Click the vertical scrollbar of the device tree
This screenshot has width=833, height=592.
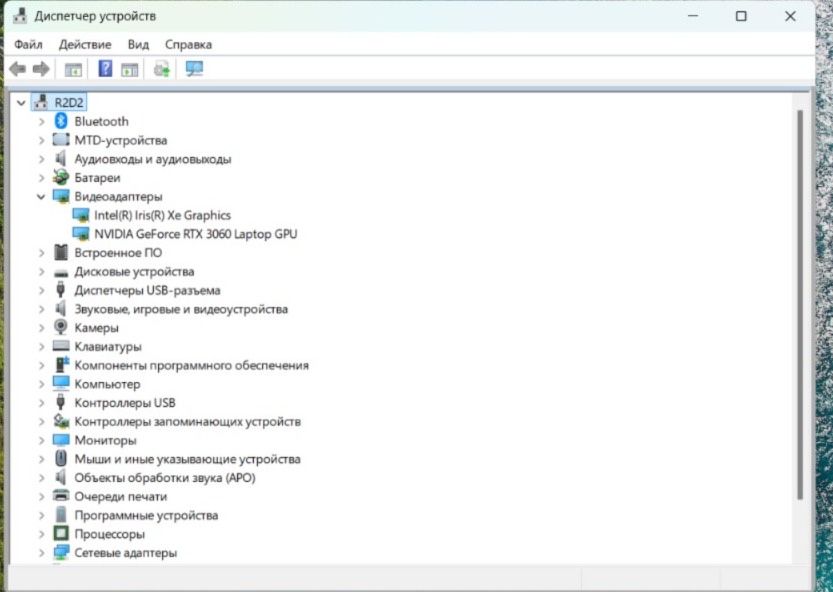point(800,305)
